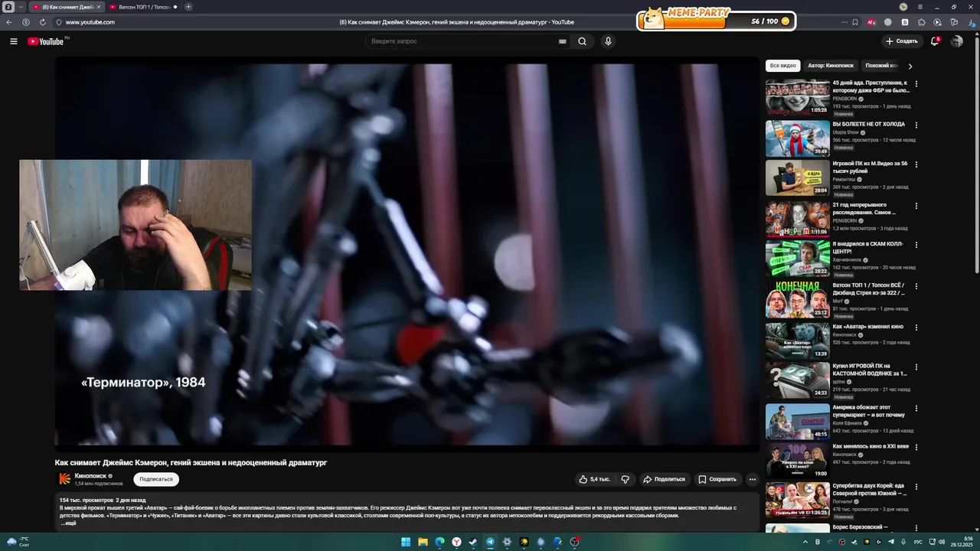Open the Кинопоиск channel avatar
The width and height of the screenshot is (980, 551).
pyautogui.click(x=65, y=479)
